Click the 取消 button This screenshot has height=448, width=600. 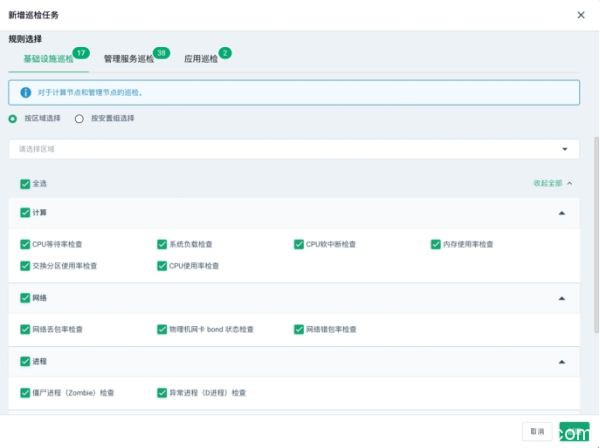pos(537,431)
